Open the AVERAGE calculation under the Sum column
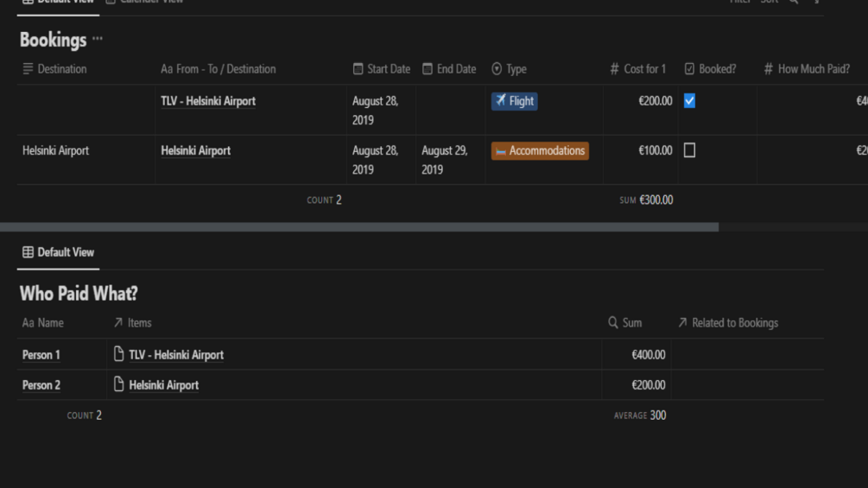Screen dimensions: 868x488 click(640, 415)
